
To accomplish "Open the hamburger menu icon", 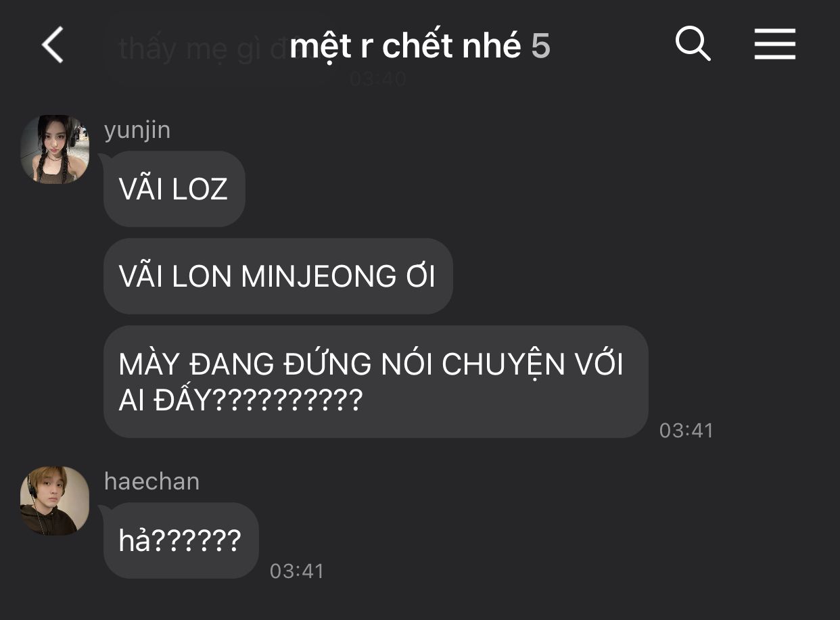I will [775, 45].
